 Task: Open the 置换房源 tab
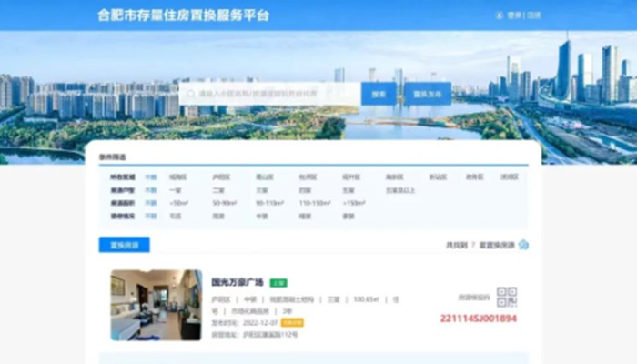pyautogui.click(x=124, y=245)
